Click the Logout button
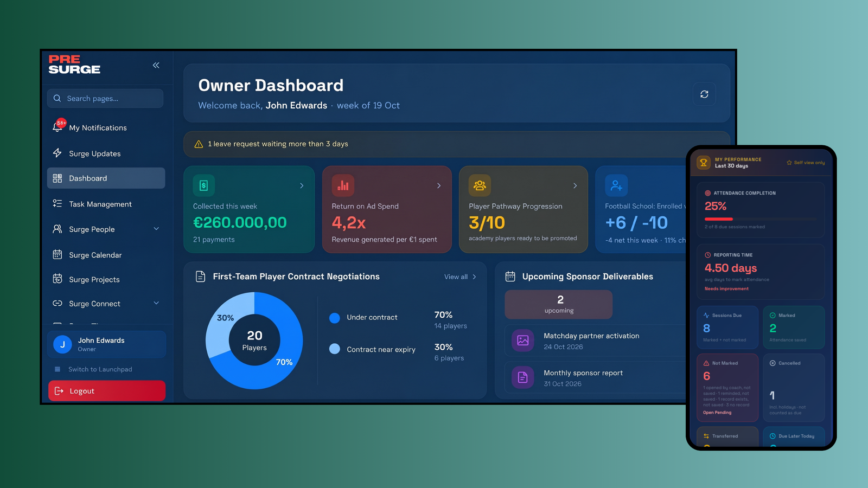The image size is (868, 488). coord(107,391)
